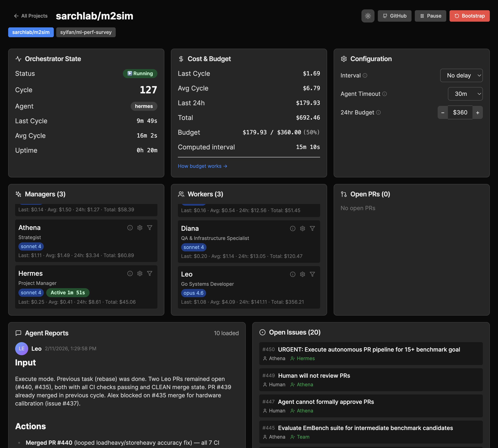The width and height of the screenshot is (498, 448).
Task: Pause the orchestrator
Action: 430,16
